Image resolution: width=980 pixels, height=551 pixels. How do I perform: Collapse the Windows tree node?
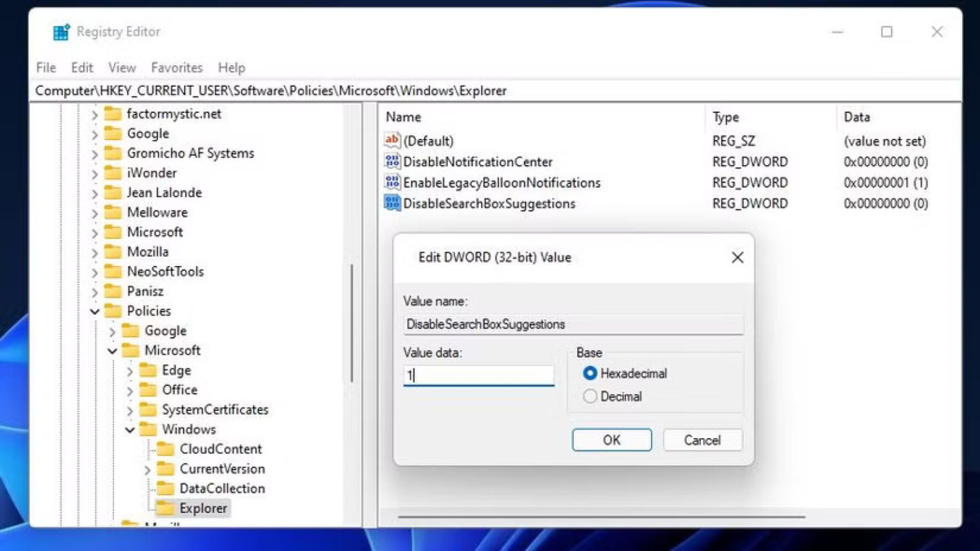pyautogui.click(x=130, y=430)
